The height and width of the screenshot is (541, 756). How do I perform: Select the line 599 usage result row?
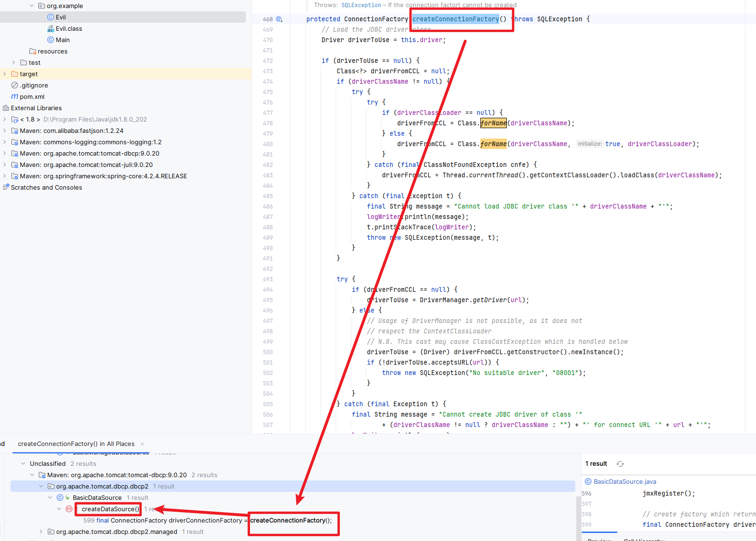click(208, 520)
